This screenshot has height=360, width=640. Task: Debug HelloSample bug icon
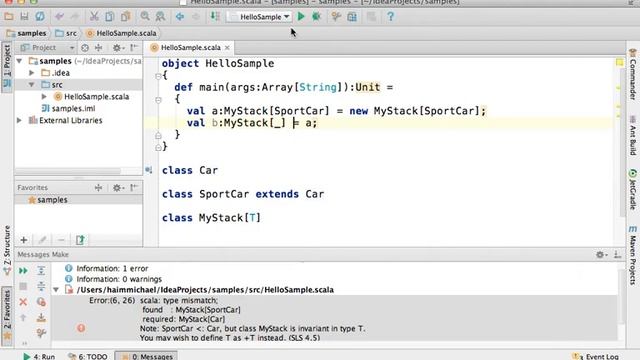pos(316,17)
